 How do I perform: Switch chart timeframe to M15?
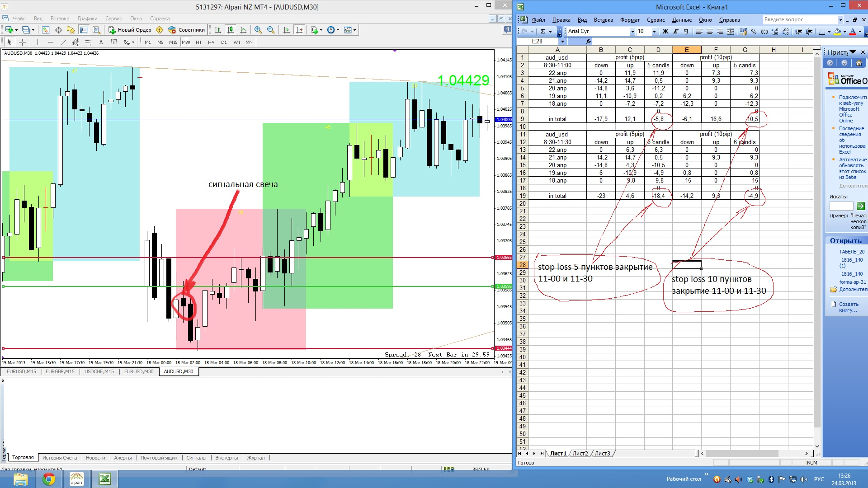(x=173, y=42)
